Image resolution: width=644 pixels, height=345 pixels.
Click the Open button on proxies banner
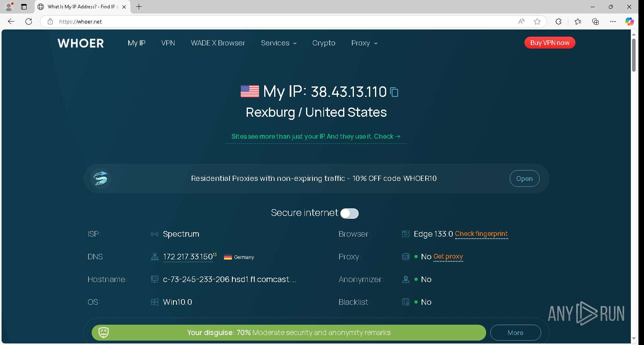click(524, 178)
